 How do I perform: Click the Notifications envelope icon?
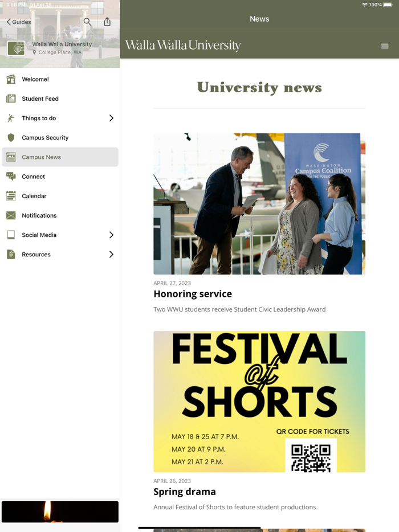pos(11,215)
